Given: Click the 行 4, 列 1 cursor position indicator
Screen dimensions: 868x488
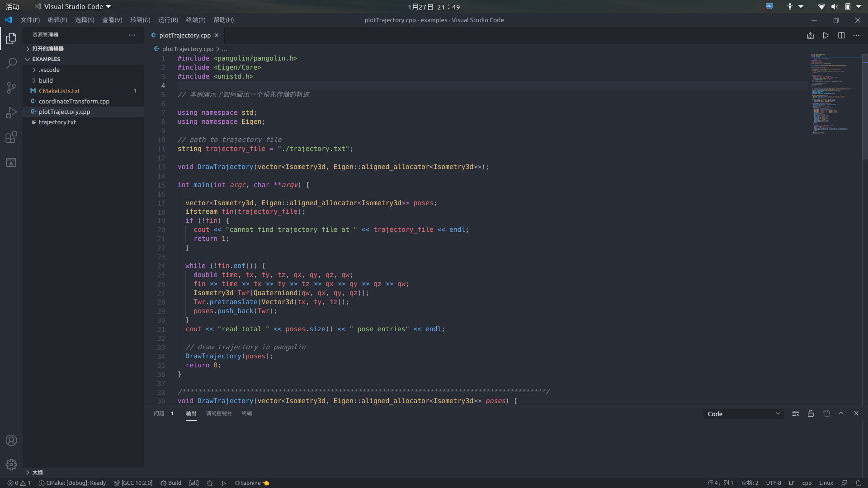Looking at the screenshot, I should click(x=721, y=483).
